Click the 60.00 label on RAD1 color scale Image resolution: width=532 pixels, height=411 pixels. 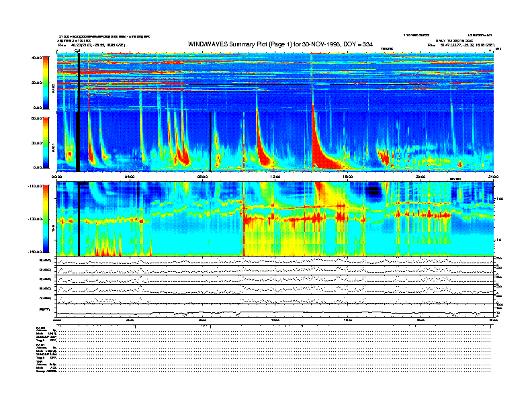36,118
